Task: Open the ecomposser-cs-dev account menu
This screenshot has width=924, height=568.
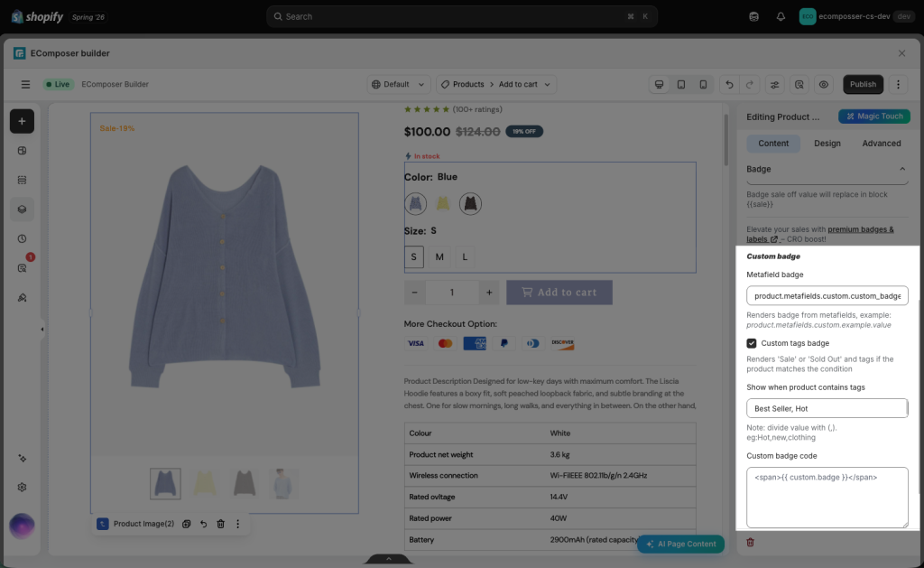Action: pyautogui.click(x=855, y=16)
